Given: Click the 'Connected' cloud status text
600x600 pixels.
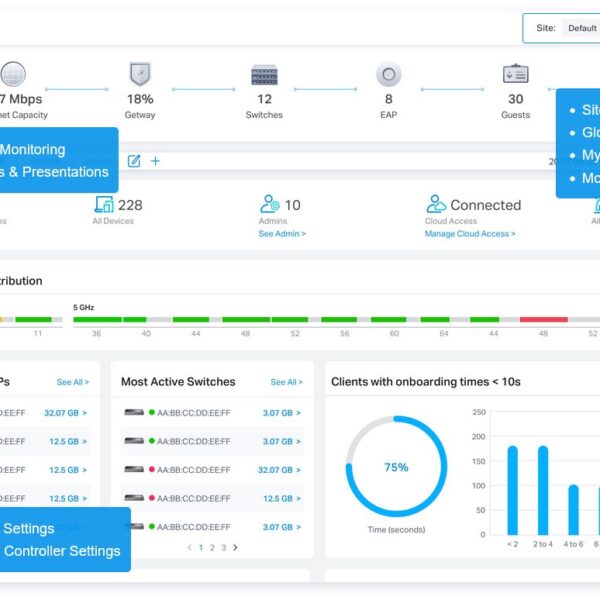Looking at the screenshot, I should pyautogui.click(x=486, y=205).
